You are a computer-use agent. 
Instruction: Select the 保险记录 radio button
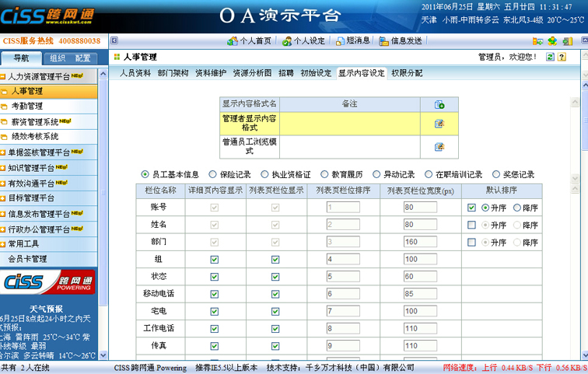click(x=204, y=175)
